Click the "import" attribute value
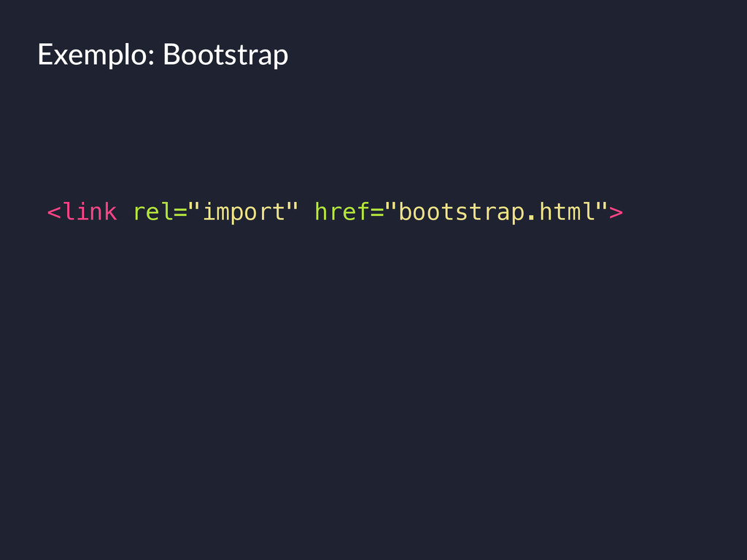 click(x=244, y=212)
